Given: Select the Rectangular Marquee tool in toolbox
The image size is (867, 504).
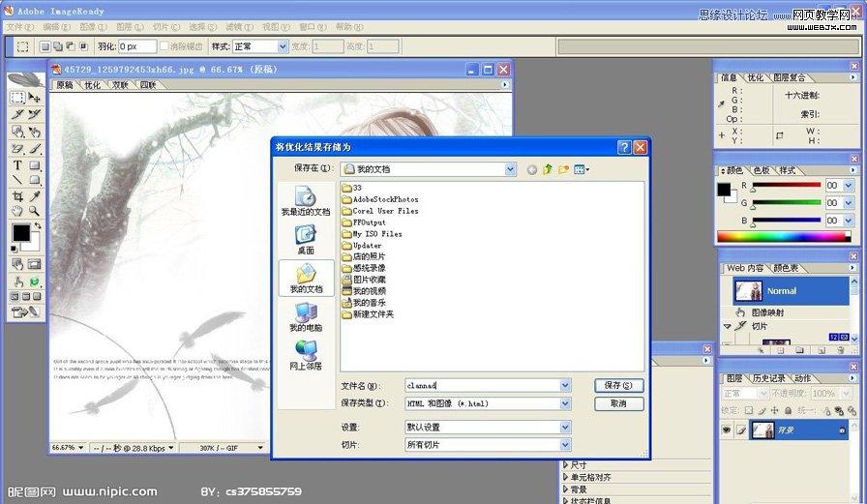Looking at the screenshot, I should click(x=17, y=98).
